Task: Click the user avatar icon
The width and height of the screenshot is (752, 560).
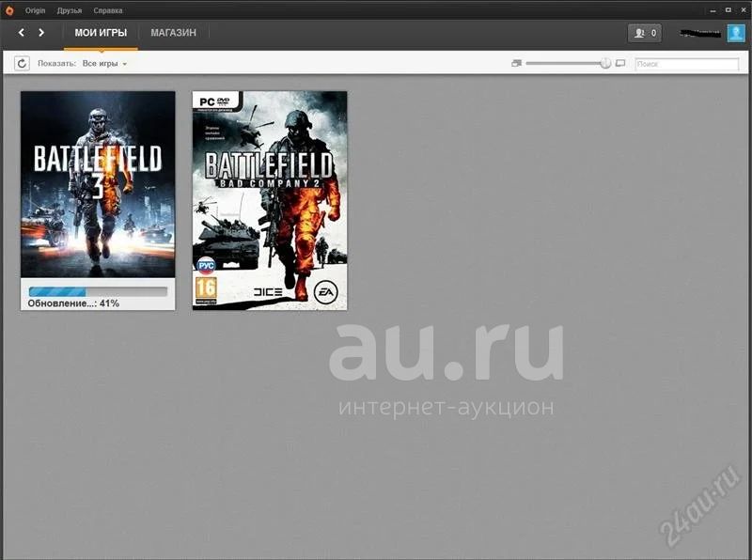Action: tap(736, 33)
